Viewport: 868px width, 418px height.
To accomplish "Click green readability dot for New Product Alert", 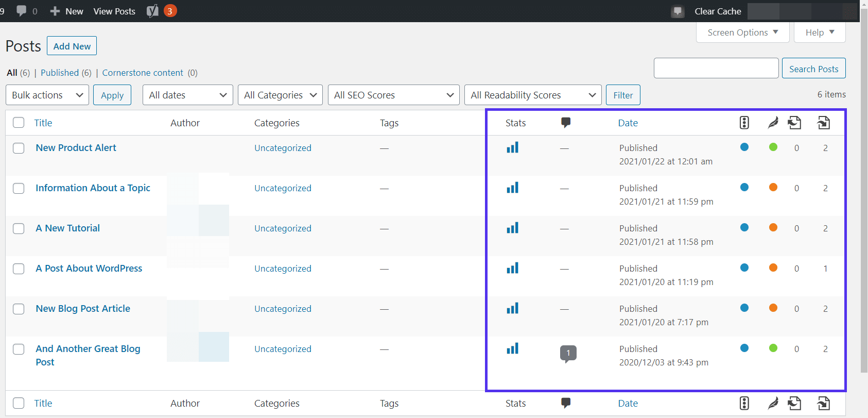I will [773, 147].
